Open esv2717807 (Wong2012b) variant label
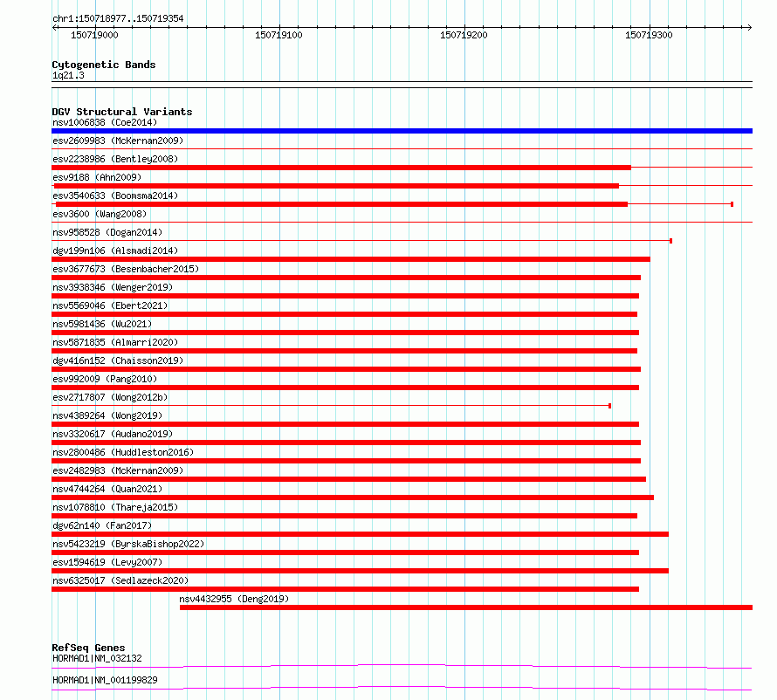This screenshot has width=777, height=700. click(x=110, y=397)
